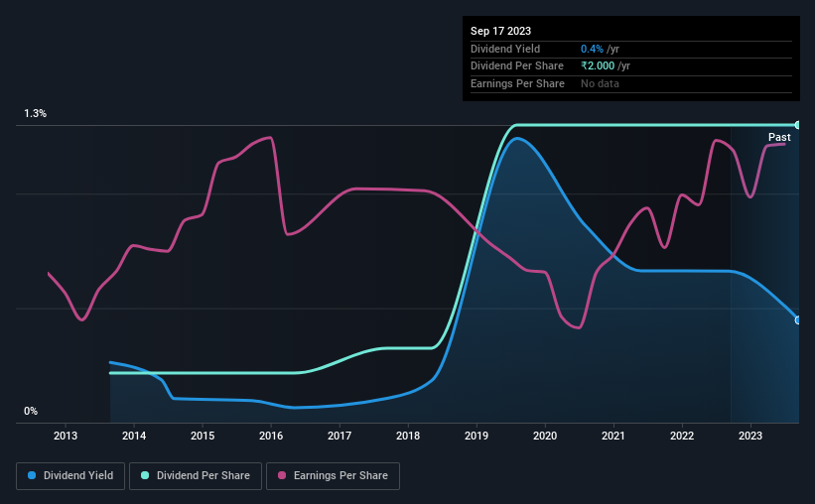This screenshot has width=815, height=504.
Task: Click the tooltip 'Dividend Per Share' row label
Action: click(x=517, y=66)
